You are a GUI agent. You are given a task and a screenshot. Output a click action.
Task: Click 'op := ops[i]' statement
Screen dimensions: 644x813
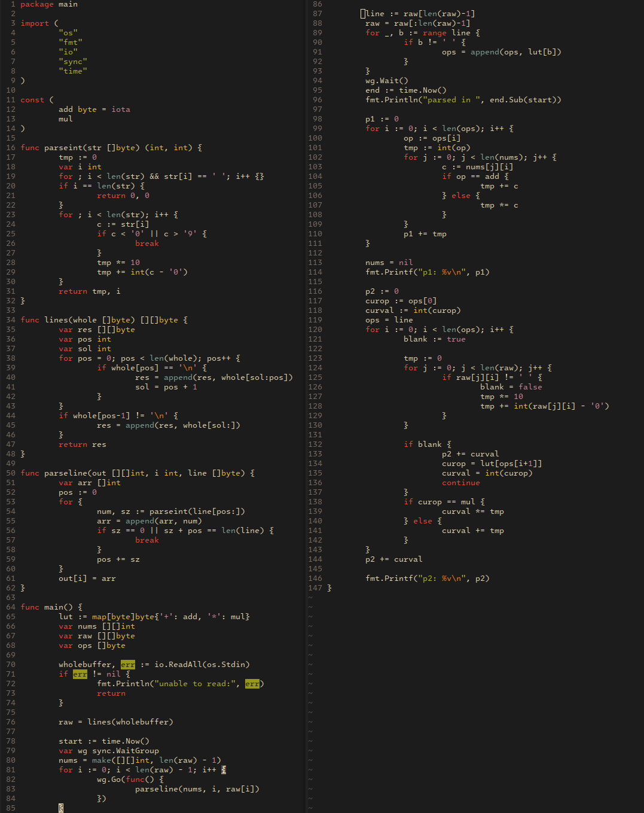pyautogui.click(x=432, y=138)
